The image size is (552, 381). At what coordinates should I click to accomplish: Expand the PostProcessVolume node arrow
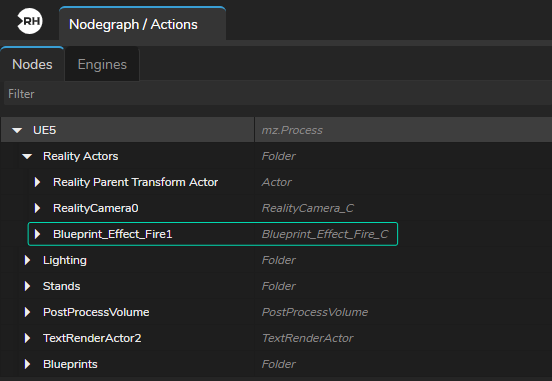point(27,312)
